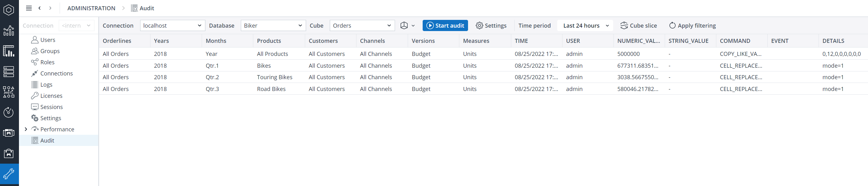Select Sessions in the admin tree

tap(52, 107)
